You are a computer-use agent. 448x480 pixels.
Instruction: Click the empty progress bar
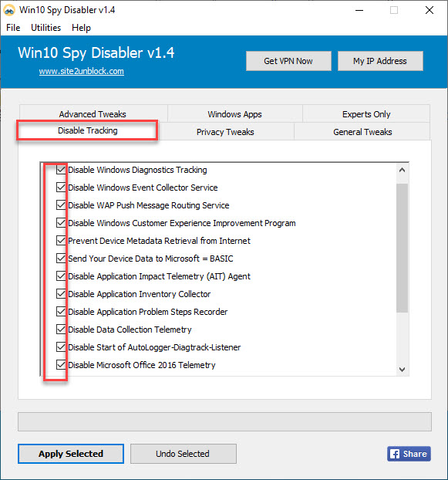224,421
